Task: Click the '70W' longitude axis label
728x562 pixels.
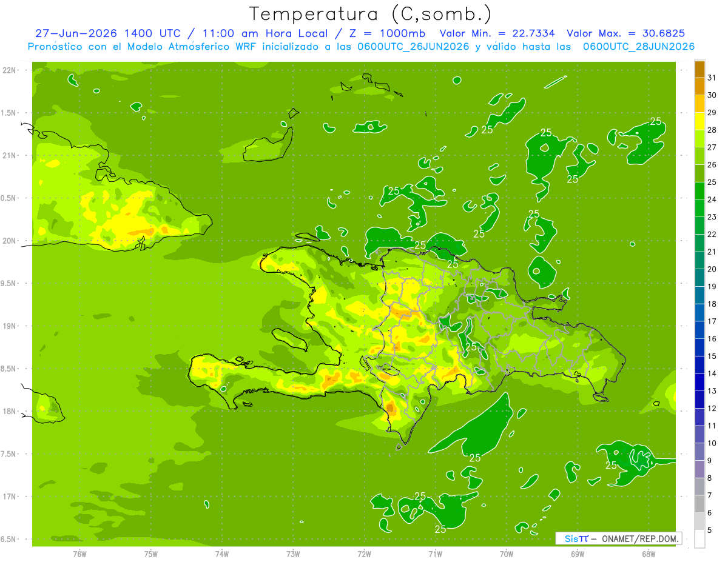Action: [x=507, y=554]
